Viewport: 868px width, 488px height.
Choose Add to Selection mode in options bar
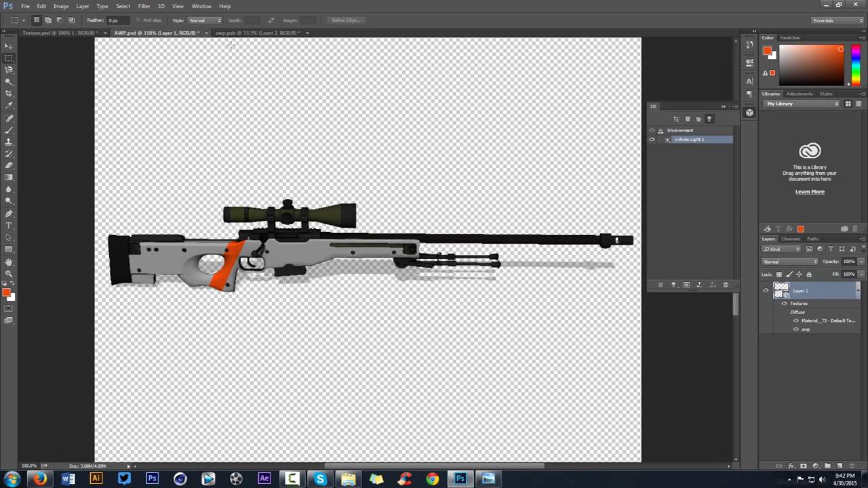click(x=48, y=20)
